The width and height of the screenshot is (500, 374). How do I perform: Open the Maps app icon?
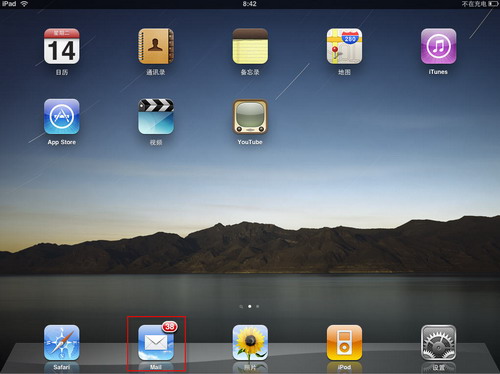[x=344, y=46]
